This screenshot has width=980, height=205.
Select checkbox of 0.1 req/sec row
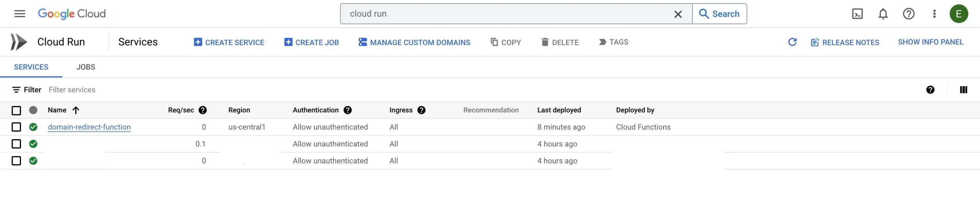pos(16,144)
